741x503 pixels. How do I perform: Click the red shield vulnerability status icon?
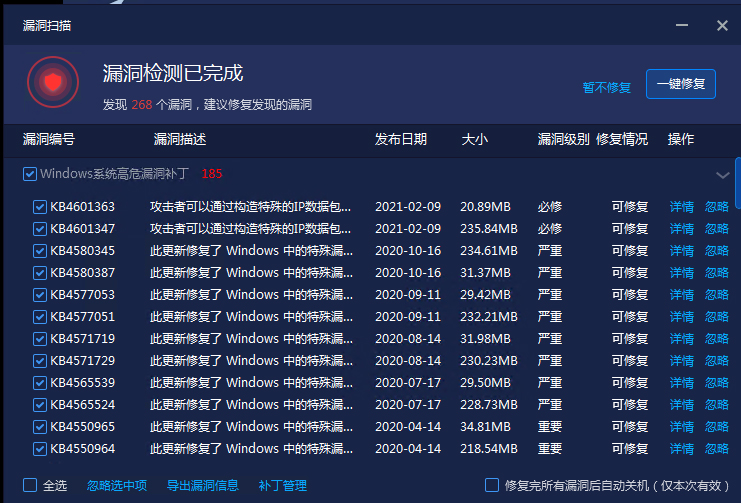coord(53,82)
